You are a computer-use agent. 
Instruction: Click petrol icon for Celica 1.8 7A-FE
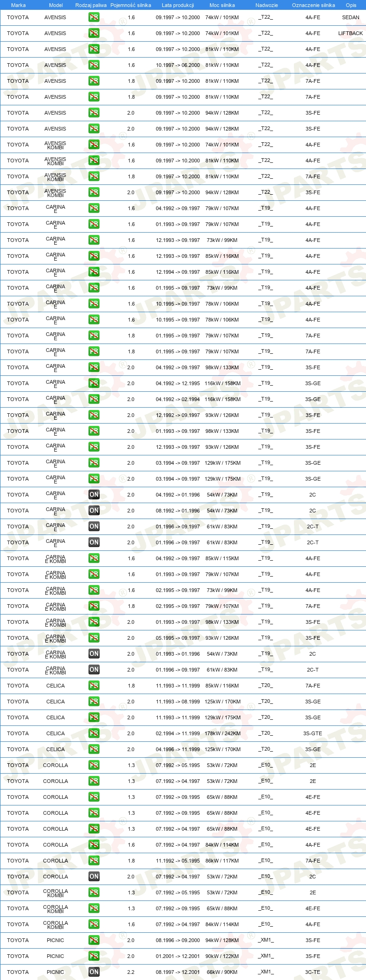(94, 686)
